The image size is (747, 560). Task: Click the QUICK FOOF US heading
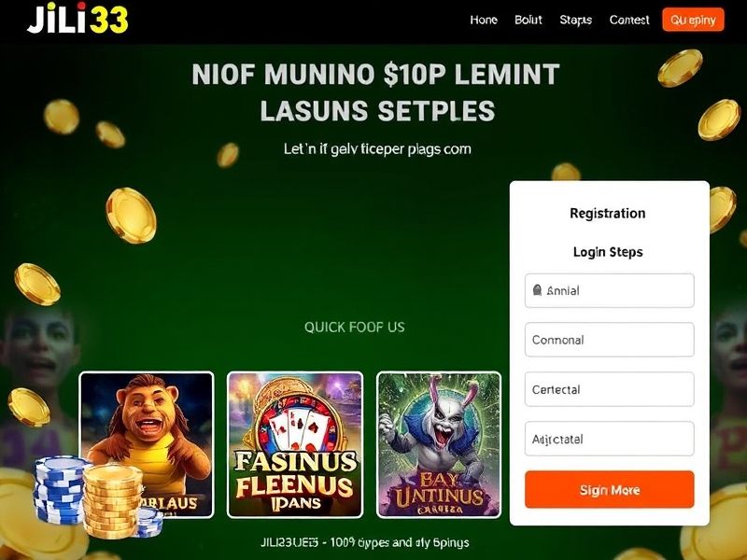pos(355,328)
